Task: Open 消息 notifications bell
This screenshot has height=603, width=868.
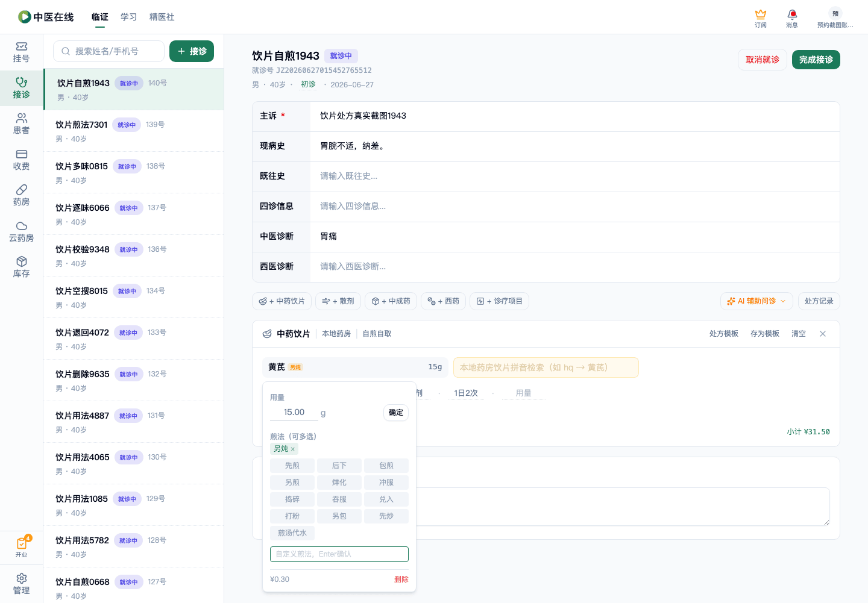Action: click(792, 17)
